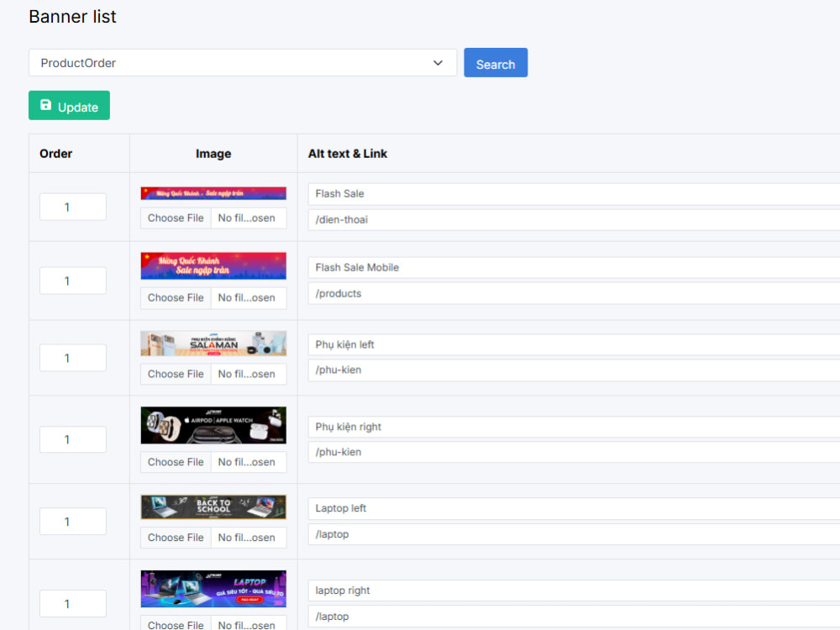840x630 pixels.
Task: Edit the 'Flash Sale Mobile' alt text field
Action: click(x=574, y=268)
